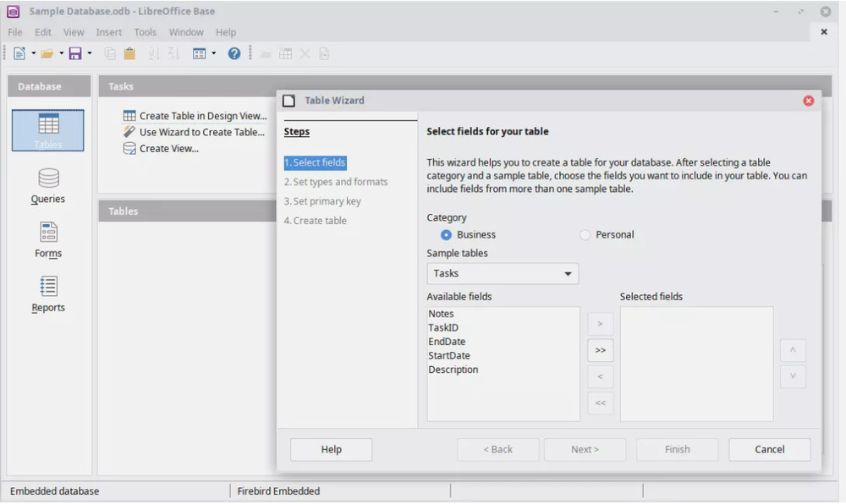Click the blue Help question mark icon
Screen dimensions: 846x504
tap(234, 53)
